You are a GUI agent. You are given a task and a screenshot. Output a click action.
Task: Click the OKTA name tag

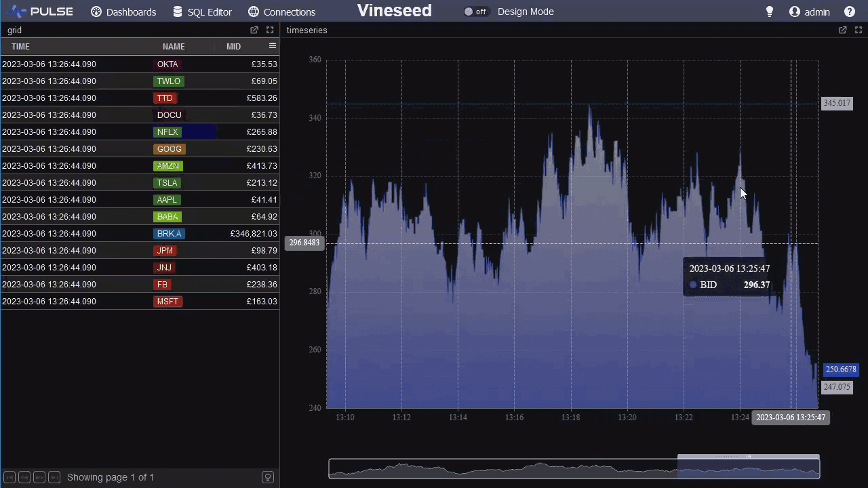167,64
